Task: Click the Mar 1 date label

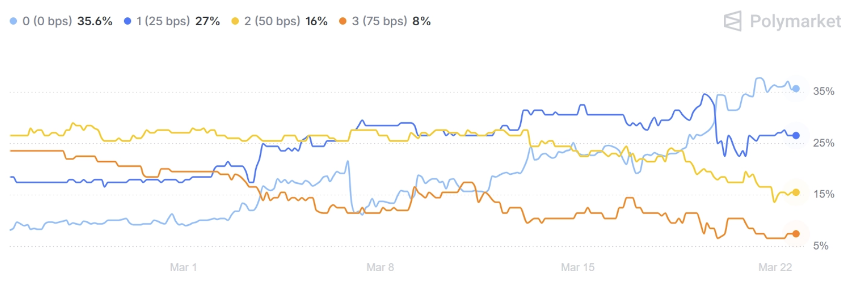Action: [x=183, y=267]
